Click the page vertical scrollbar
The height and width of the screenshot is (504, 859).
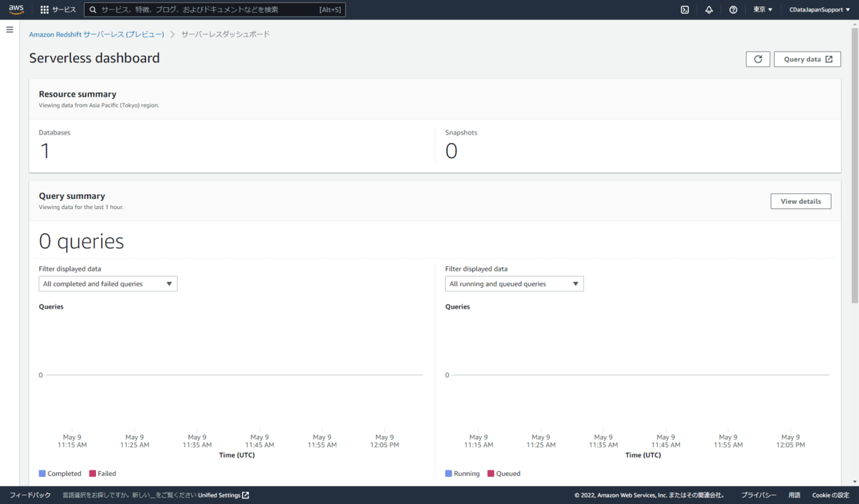point(855,165)
